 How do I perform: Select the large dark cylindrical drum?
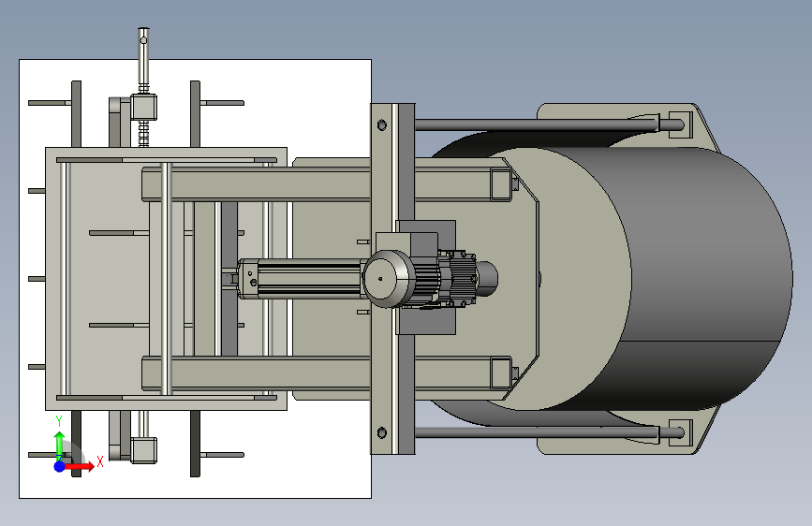[x=699, y=279]
